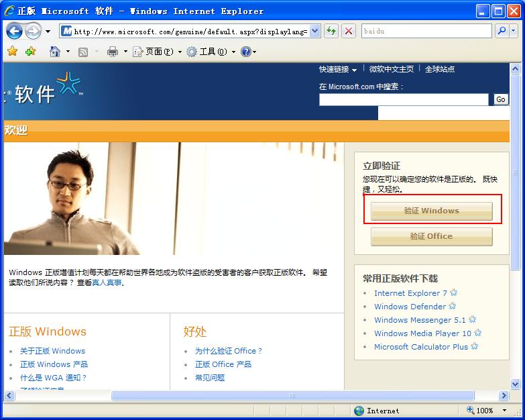Viewport: 525px width, 420px height.
Task: Open the Windows Defender download link
Action: click(x=410, y=307)
